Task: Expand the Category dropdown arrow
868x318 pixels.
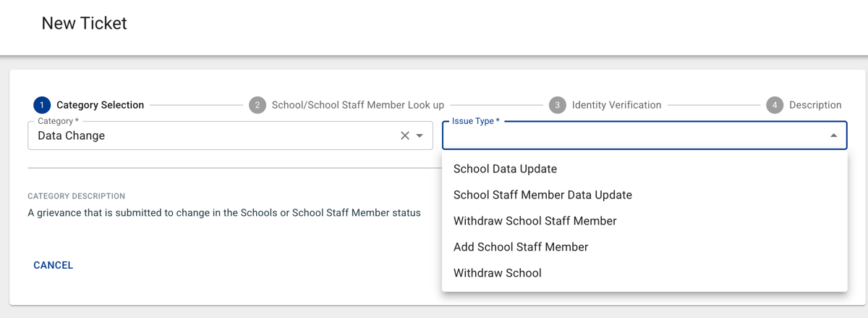Action: coord(420,135)
